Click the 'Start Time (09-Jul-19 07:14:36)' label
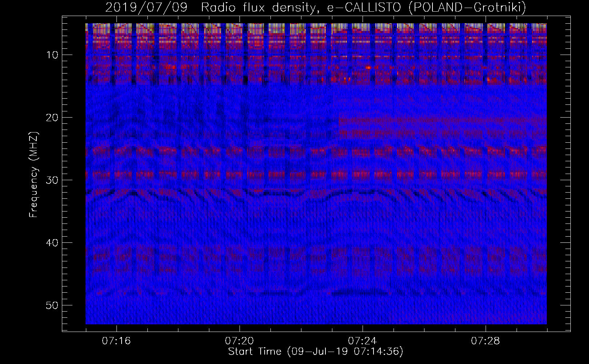This screenshot has width=589, height=364. 316,352
